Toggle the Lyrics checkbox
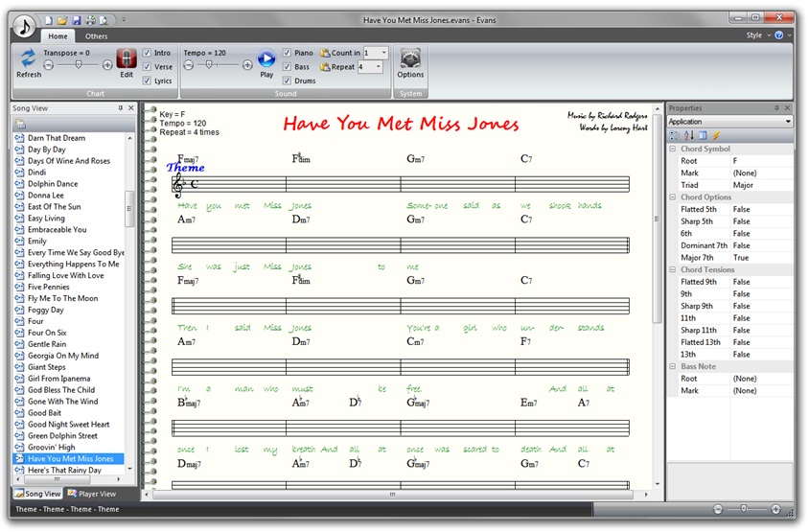This screenshot has height=532, width=809. pos(147,81)
